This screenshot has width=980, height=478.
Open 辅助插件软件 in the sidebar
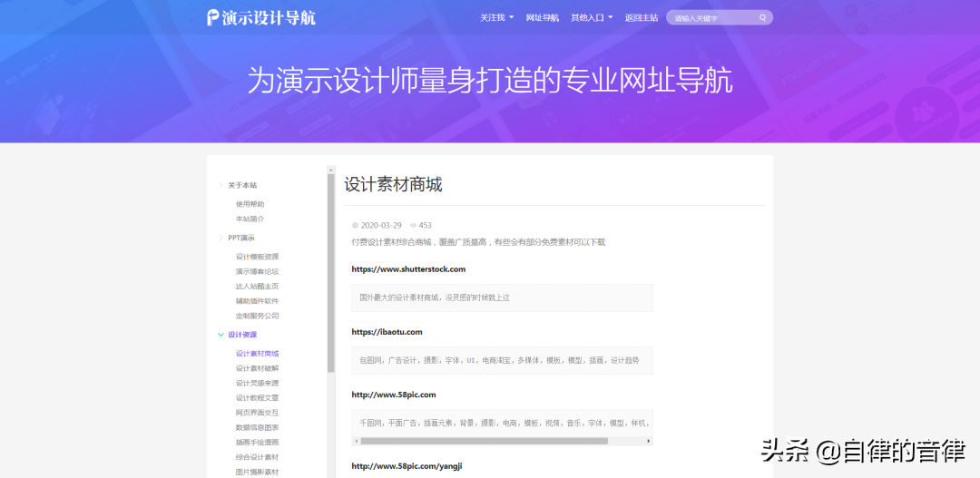click(x=257, y=300)
